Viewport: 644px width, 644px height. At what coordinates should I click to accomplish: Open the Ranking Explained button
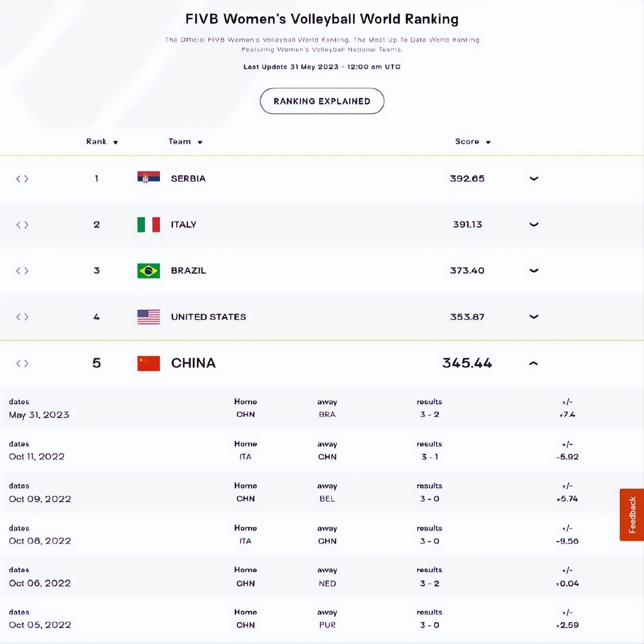click(322, 101)
